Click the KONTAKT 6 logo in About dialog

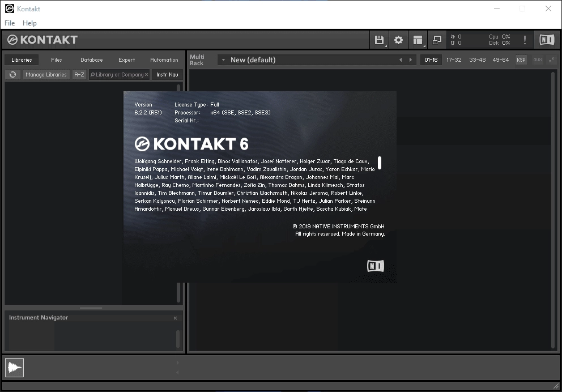(191, 144)
